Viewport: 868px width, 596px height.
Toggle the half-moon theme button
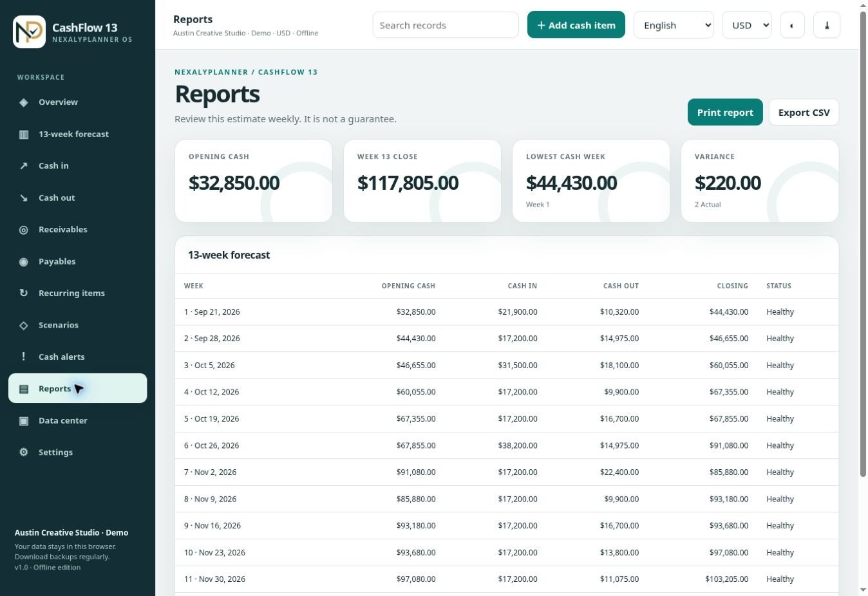(792, 25)
